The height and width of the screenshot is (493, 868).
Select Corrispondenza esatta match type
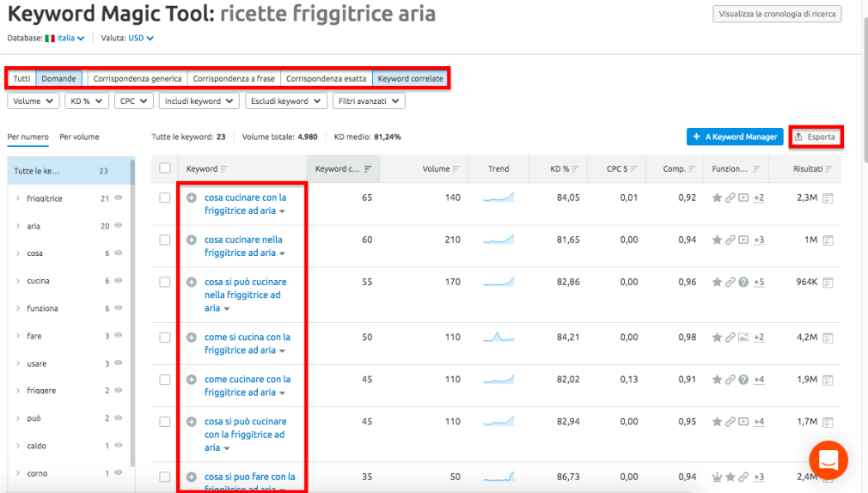pyautogui.click(x=326, y=79)
